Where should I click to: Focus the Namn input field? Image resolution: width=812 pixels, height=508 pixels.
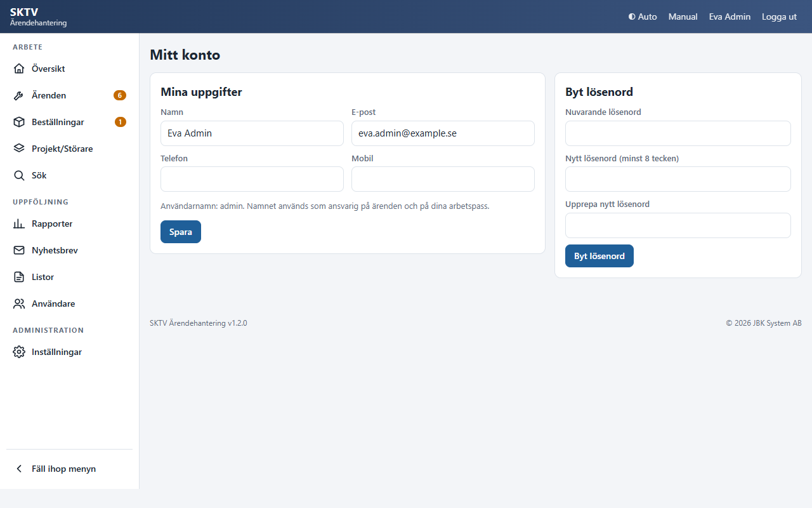click(252, 133)
